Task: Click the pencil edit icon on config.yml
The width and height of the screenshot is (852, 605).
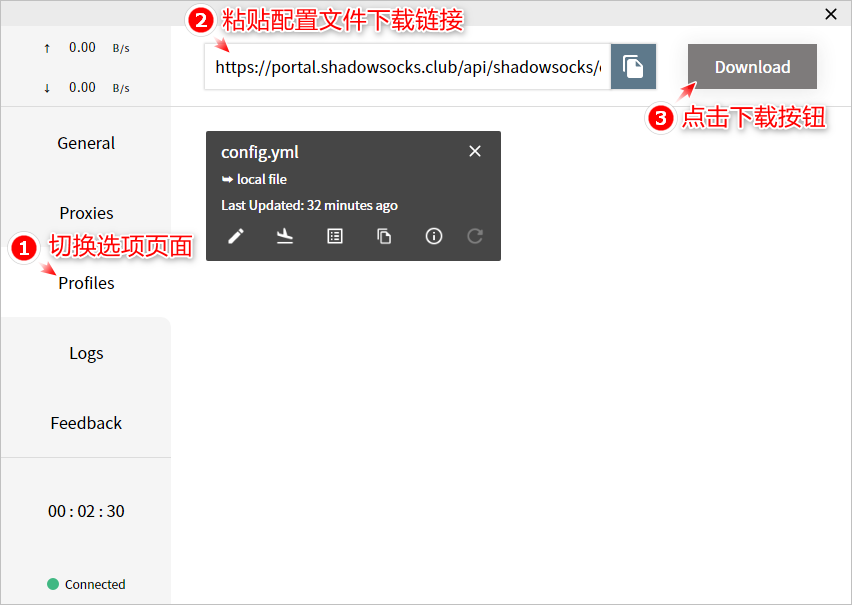Action: 236,236
